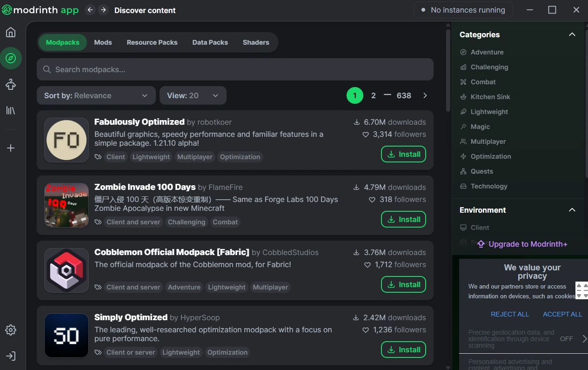
Task: Install Fabulously Optimized modpack
Action: pyautogui.click(x=403, y=154)
